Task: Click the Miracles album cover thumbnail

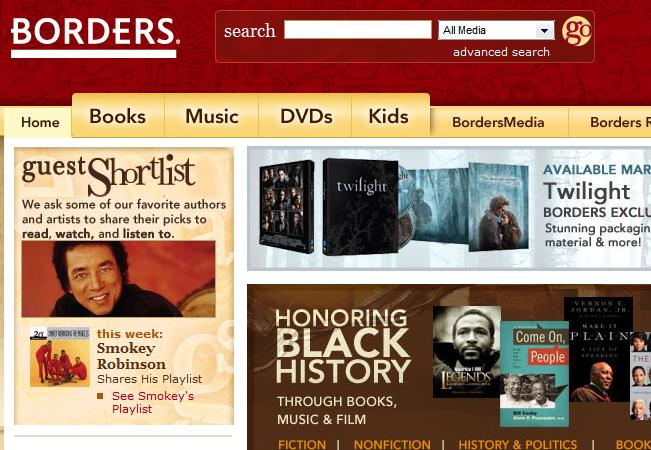Action: pos(60,357)
